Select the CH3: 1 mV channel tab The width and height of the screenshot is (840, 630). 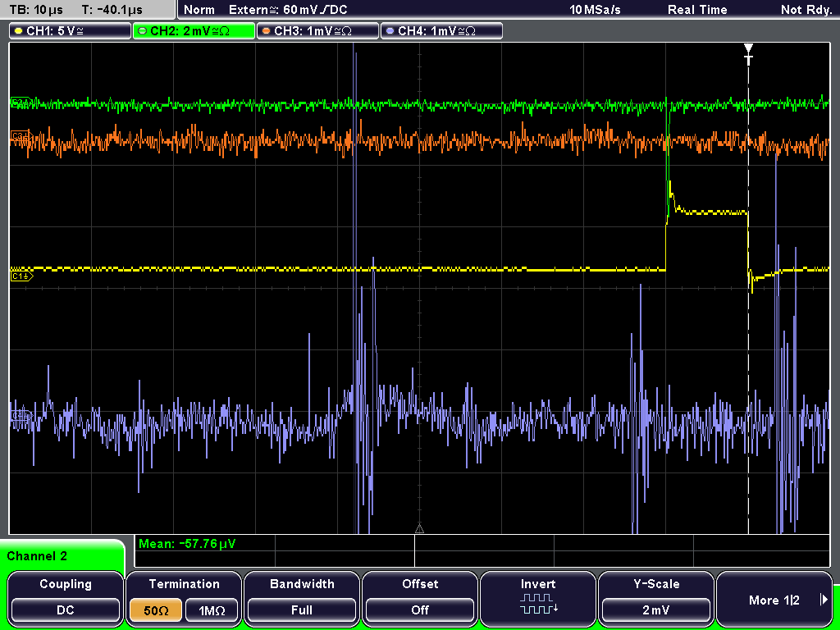(x=317, y=31)
